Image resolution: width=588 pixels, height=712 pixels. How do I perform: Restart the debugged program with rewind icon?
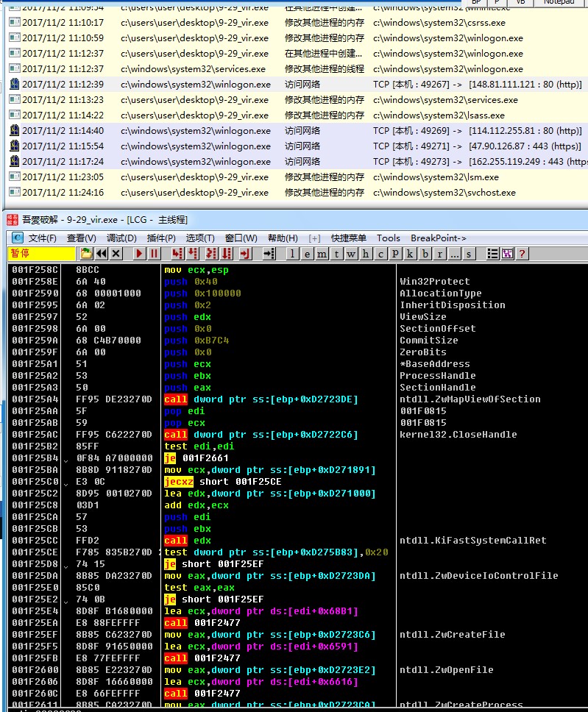(102, 254)
